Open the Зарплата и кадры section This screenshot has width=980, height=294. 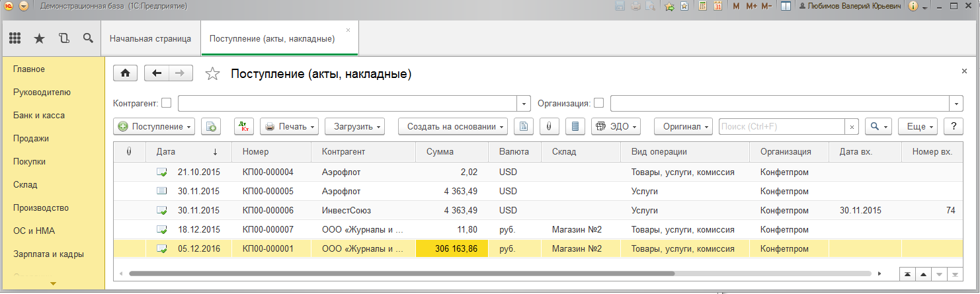pos(48,254)
